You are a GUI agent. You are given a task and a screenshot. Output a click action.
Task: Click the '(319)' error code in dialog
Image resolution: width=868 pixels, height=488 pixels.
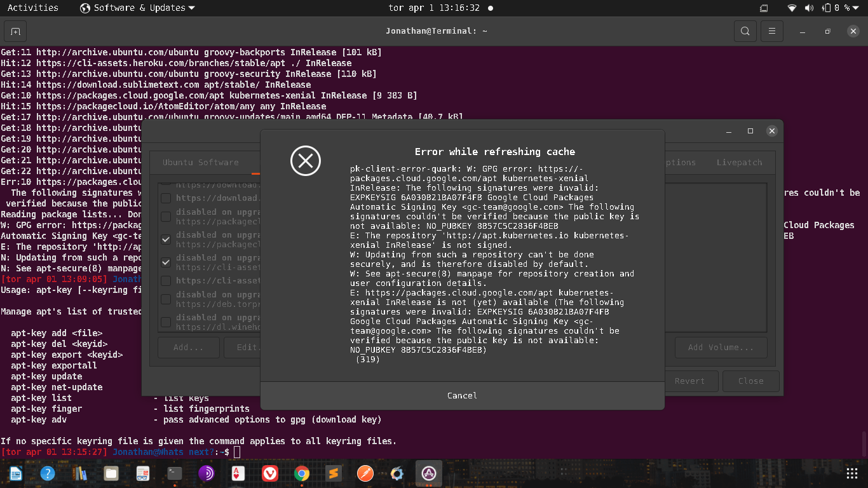368,360
